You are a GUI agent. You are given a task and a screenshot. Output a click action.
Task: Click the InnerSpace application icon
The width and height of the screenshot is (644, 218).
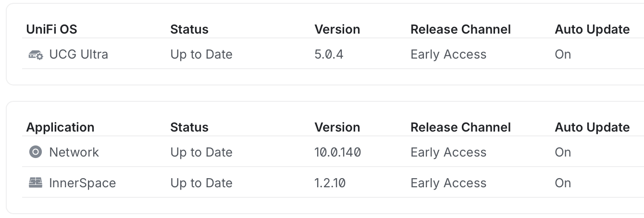coord(36,183)
